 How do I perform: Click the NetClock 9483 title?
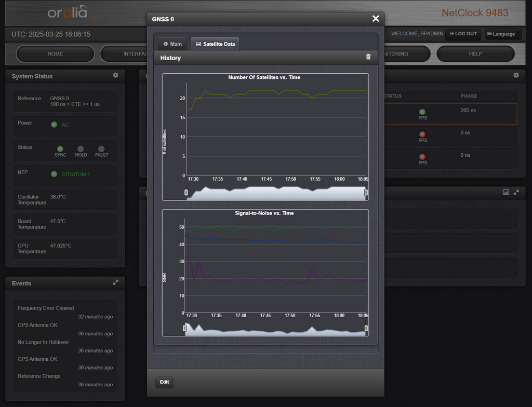click(x=475, y=13)
